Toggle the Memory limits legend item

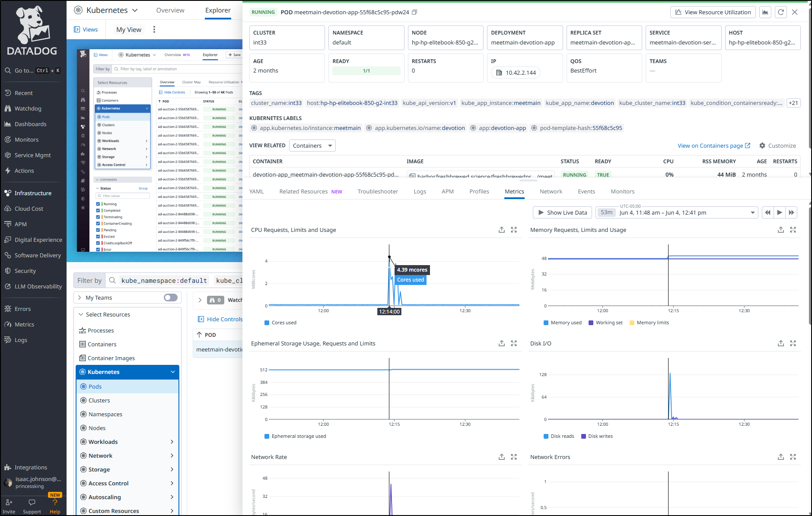coord(649,323)
